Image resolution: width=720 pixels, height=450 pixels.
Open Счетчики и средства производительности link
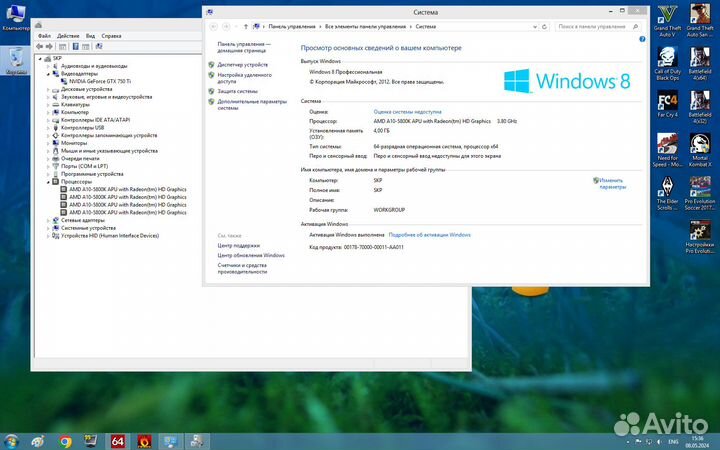tap(242, 269)
